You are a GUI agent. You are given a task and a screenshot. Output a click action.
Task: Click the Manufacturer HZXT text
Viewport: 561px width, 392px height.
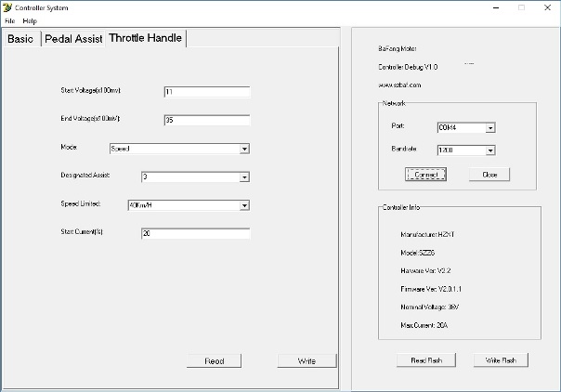pos(427,235)
